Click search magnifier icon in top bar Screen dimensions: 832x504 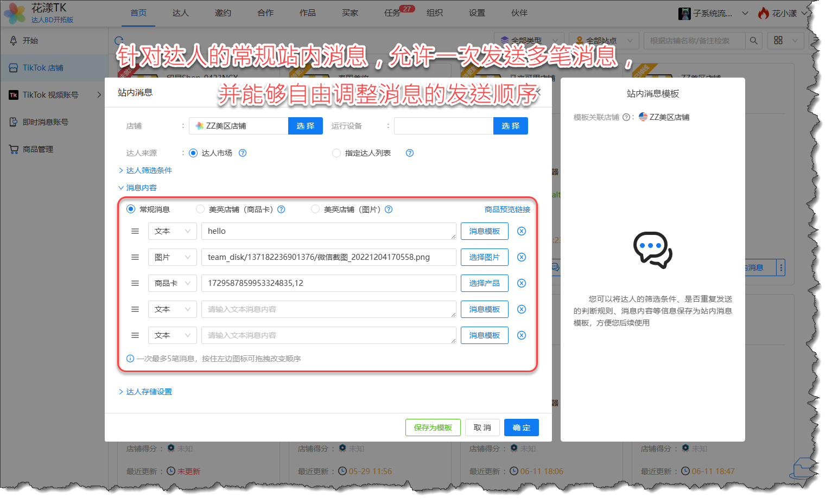pyautogui.click(x=753, y=41)
